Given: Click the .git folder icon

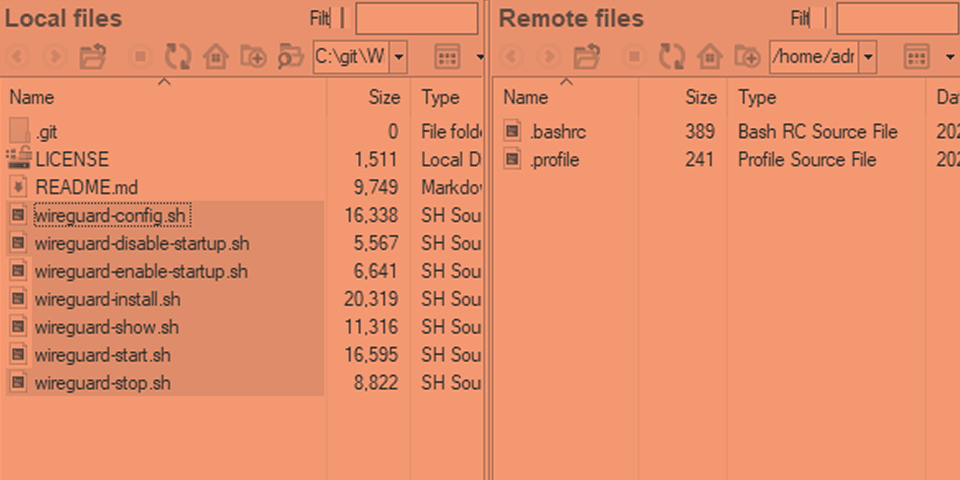Looking at the screenshot, I should coord(19,131).
